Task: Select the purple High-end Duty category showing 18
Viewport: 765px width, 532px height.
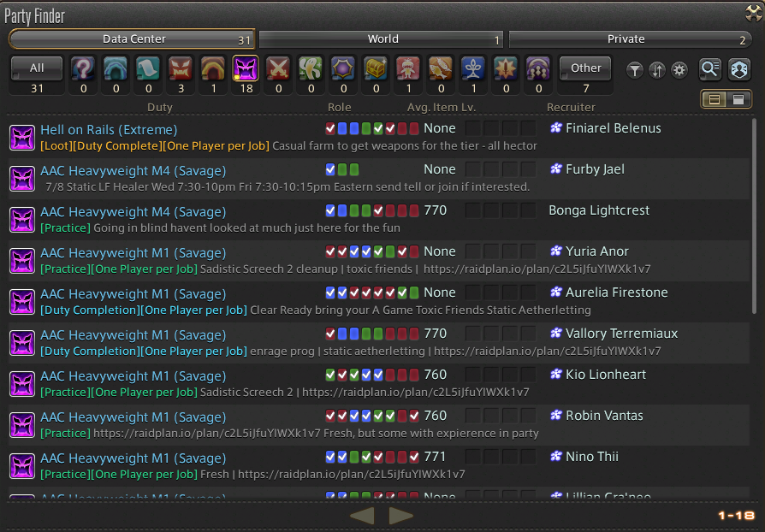Action: click(246, 68)
